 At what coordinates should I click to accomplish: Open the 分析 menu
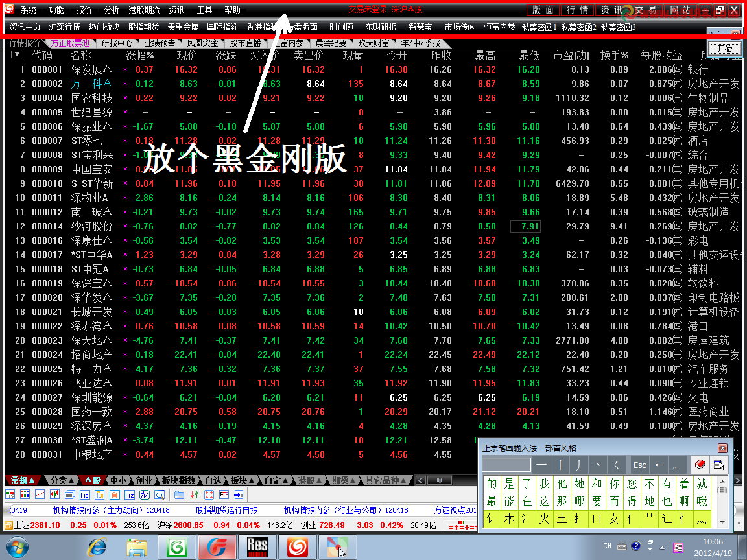click(112, 10)
